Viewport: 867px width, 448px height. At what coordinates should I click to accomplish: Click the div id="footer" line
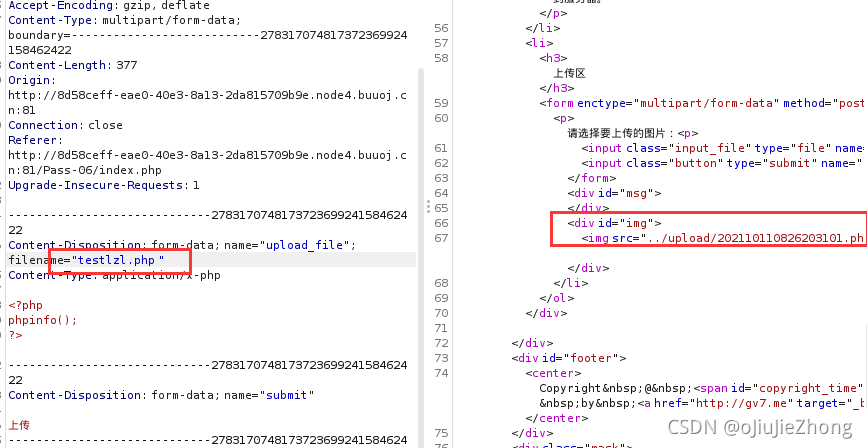569,358
